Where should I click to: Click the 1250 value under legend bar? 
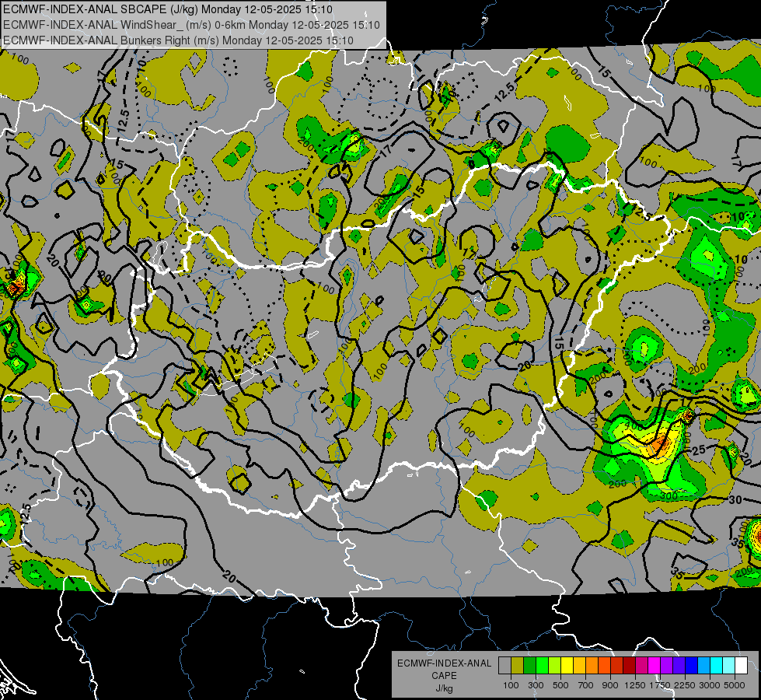[x=635, y=685]
